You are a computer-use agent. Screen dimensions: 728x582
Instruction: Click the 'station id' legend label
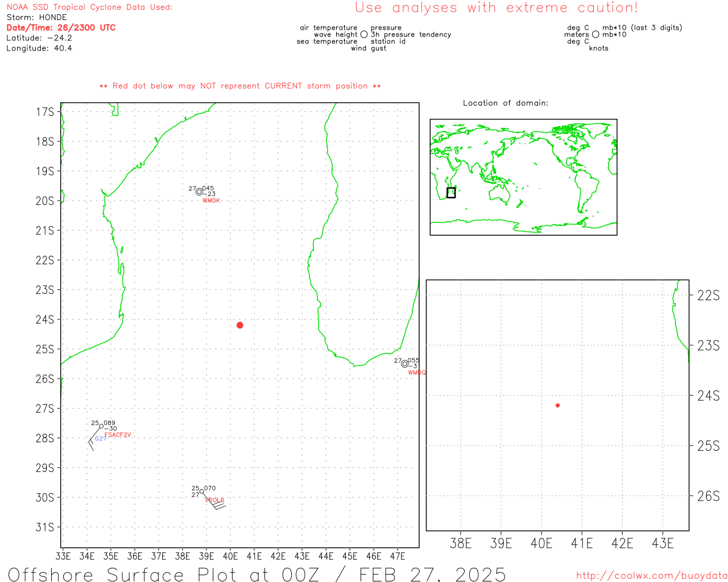[388, 41]
